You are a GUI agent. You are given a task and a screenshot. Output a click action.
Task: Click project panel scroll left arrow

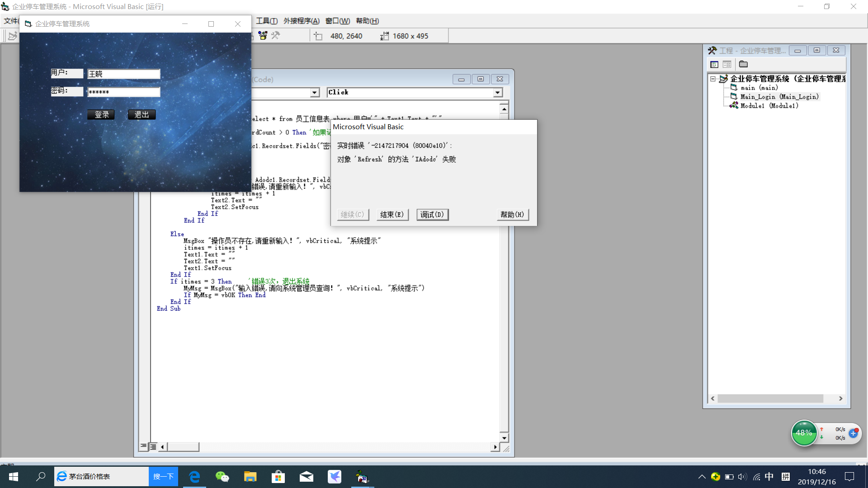coord(713,399)
